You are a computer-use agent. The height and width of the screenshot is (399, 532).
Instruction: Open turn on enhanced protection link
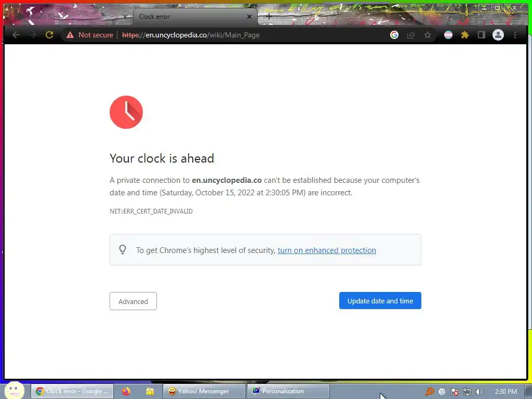click(327, 250)
